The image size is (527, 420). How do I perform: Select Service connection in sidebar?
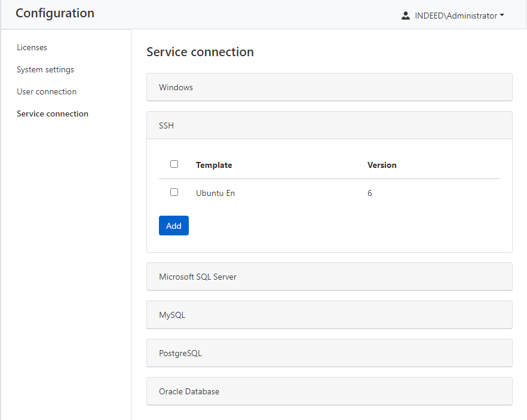[x=53, y=114]
